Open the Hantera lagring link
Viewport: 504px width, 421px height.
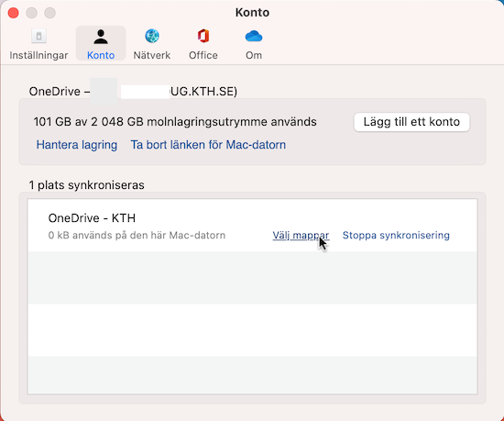[76, 145]
